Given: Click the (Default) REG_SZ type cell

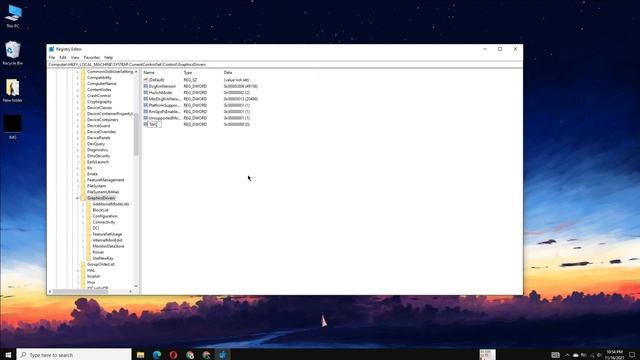Looking at the screenshot, I should click(x=190, y=80).
